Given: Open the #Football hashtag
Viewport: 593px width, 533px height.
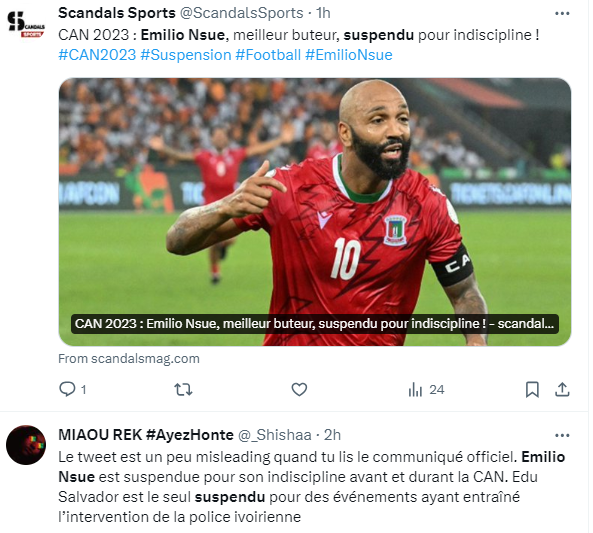Looking at the screenshot, I should [268, 55].
